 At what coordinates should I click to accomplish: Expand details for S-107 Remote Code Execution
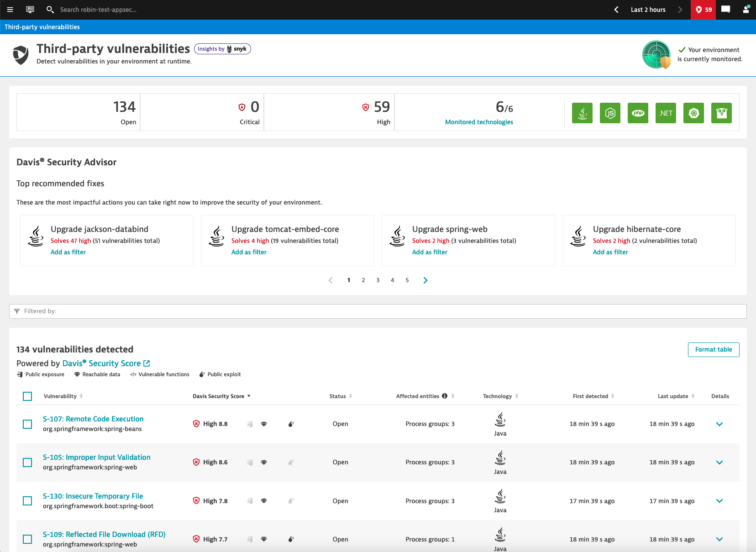719,424
